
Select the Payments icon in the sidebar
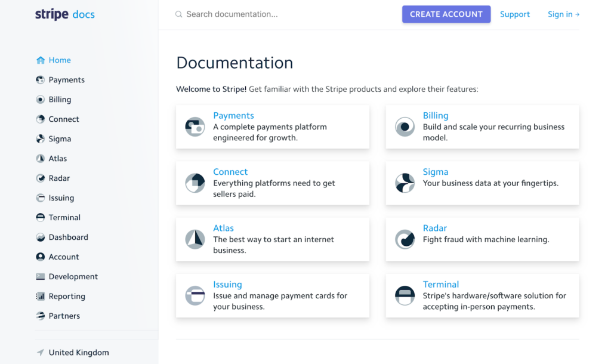[39, 79]
